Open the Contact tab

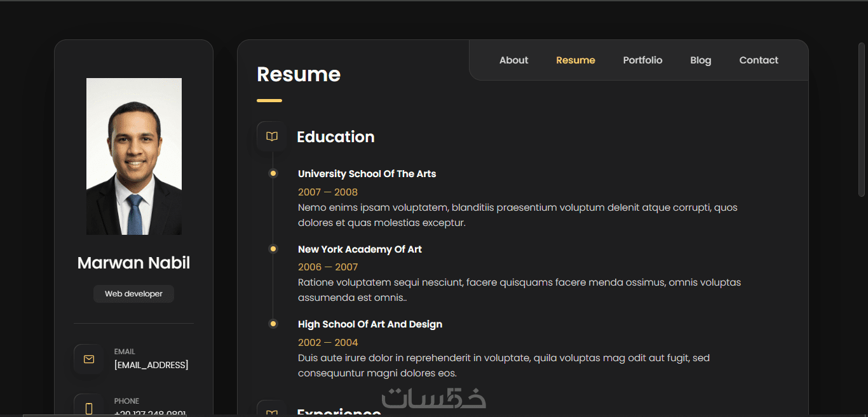click(759, 60)
